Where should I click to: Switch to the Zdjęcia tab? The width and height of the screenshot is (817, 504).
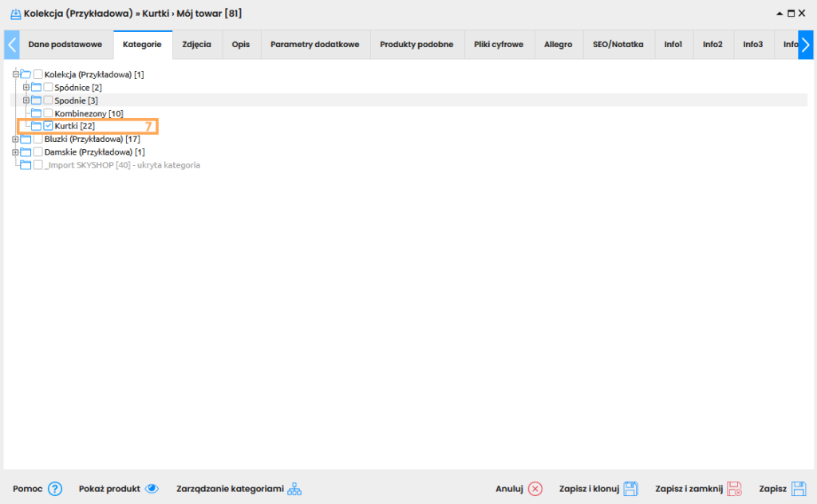[x=196, y=45]
